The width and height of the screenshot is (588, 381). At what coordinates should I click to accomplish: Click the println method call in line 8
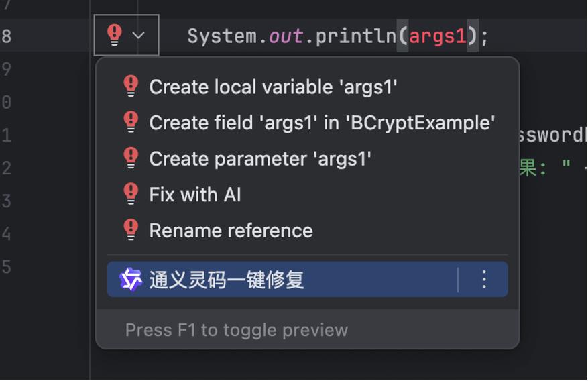point(356,36)
